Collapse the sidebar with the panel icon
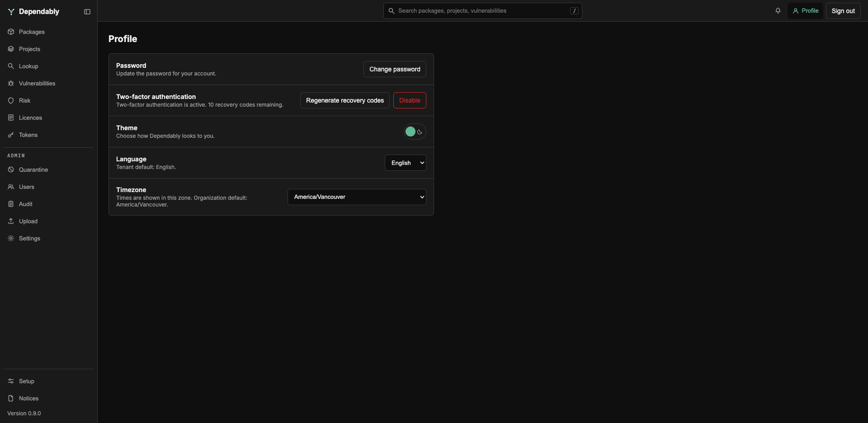Viewport: 868px width, 423px height. coord(87,12)
